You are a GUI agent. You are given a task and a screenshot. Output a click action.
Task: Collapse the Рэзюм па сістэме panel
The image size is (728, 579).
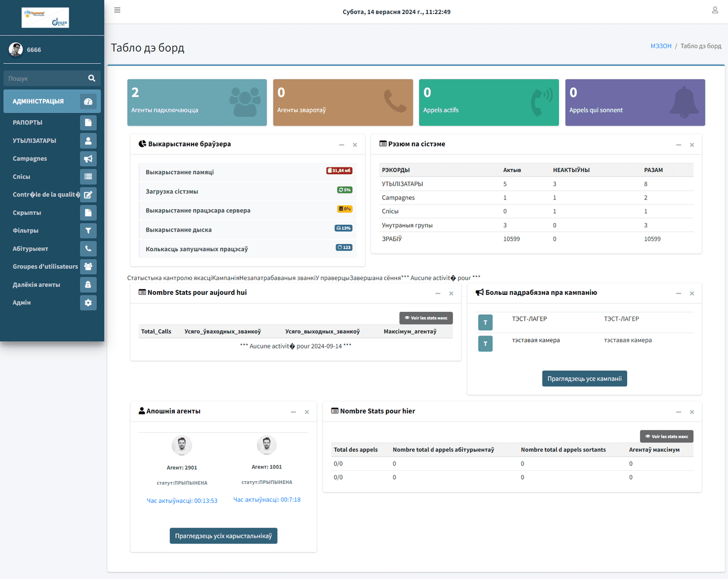pos(679,145)
